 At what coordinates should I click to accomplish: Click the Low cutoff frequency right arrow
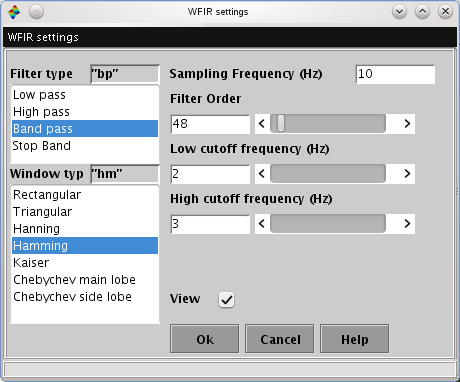[x=407, y=174]
